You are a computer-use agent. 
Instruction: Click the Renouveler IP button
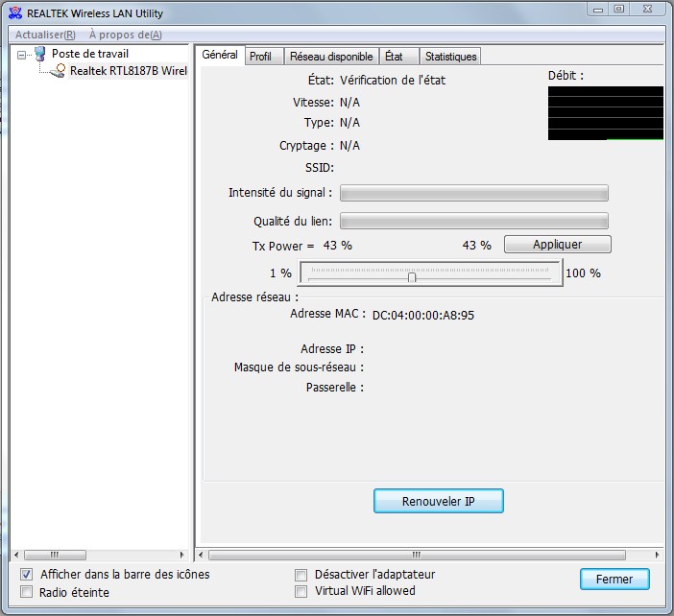(439, 501)
